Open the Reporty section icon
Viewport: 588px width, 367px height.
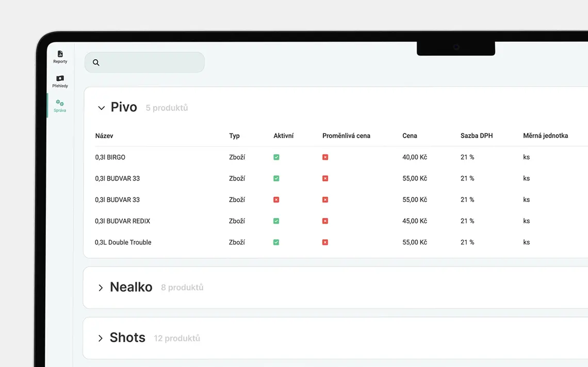(x=60, y=54)
